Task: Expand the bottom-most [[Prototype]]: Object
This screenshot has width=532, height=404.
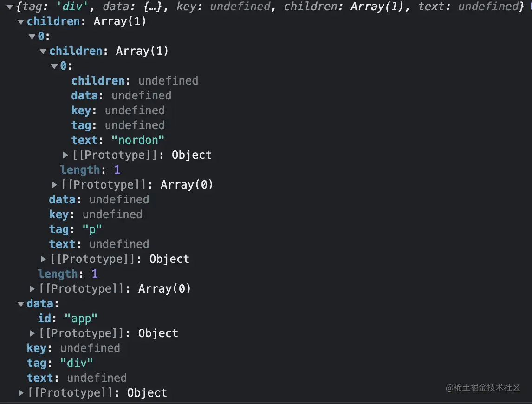Action: 21,393
